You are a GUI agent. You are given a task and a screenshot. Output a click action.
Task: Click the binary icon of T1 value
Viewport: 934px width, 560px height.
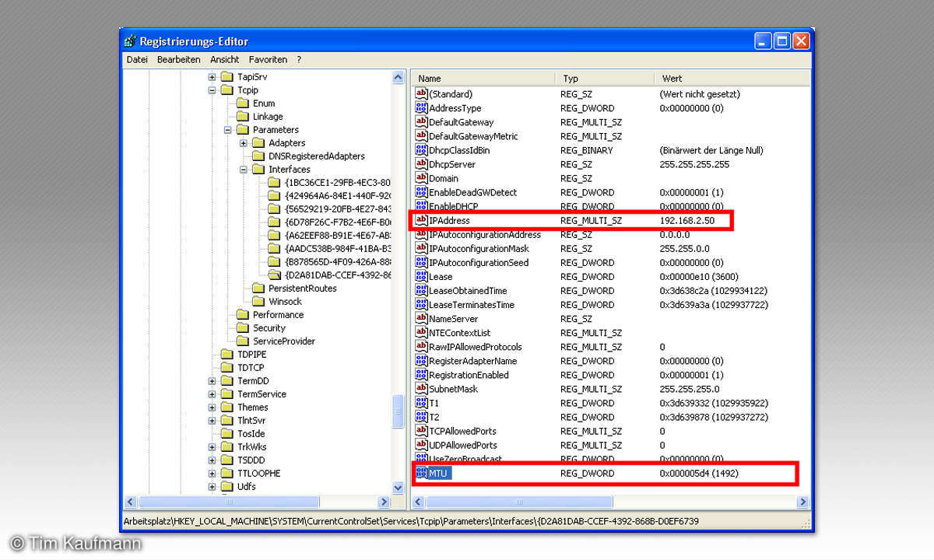422,403
